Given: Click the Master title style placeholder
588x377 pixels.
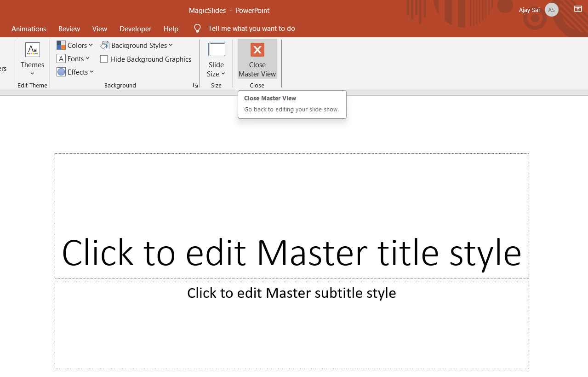Looking at the screenshot, I should click(291, 253).
